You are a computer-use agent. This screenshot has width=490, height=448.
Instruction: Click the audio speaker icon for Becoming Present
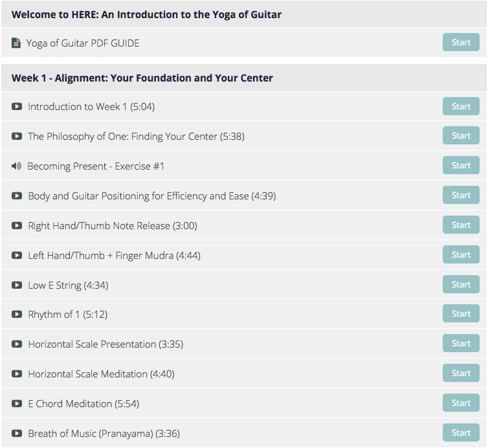point(17,166)
